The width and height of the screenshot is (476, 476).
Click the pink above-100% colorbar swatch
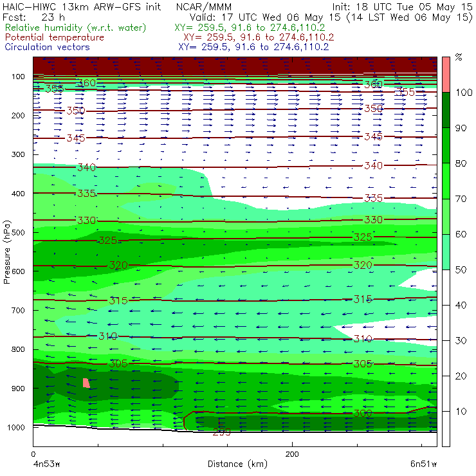click(446, 75)
